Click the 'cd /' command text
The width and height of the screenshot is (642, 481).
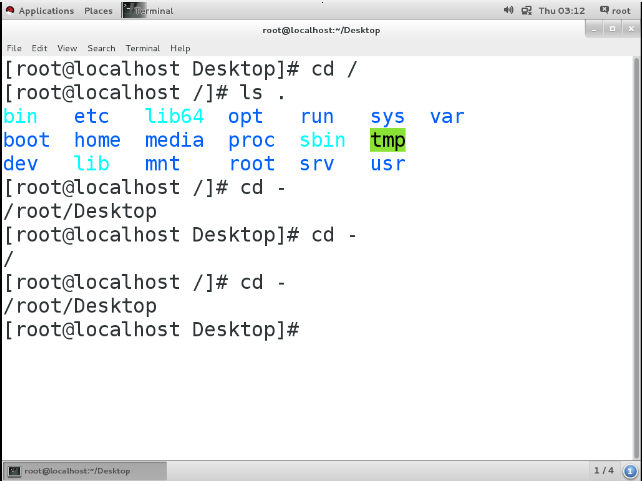[335, 69]
